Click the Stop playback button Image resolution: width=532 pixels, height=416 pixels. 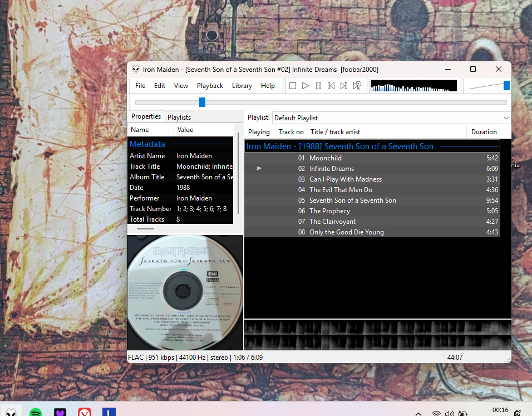pos(293,86)
